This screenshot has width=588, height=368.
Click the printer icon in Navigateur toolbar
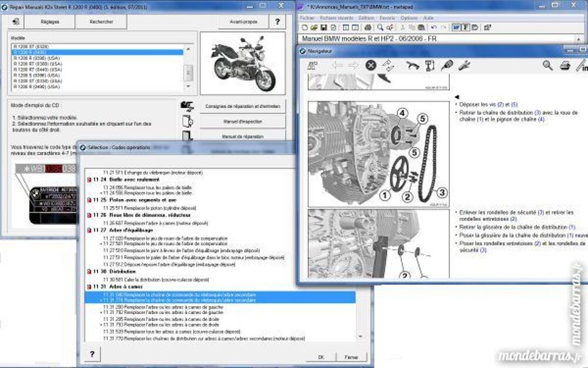click(565, 65)
